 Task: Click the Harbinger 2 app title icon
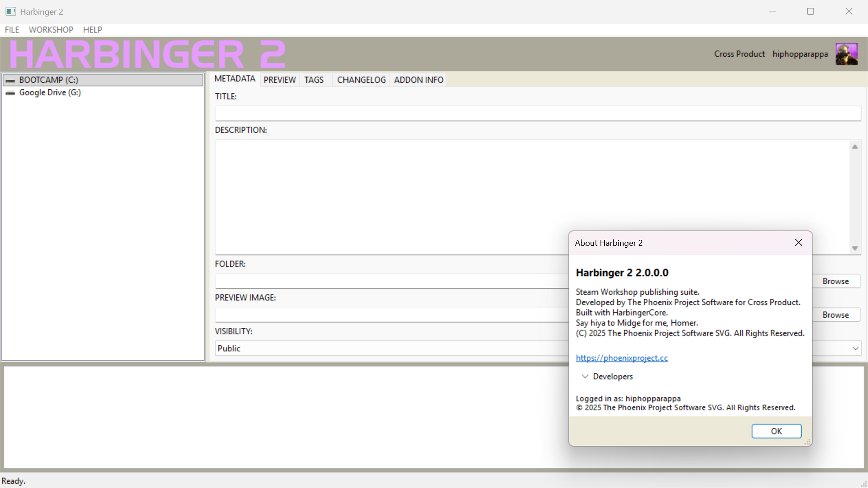(11, 11)
